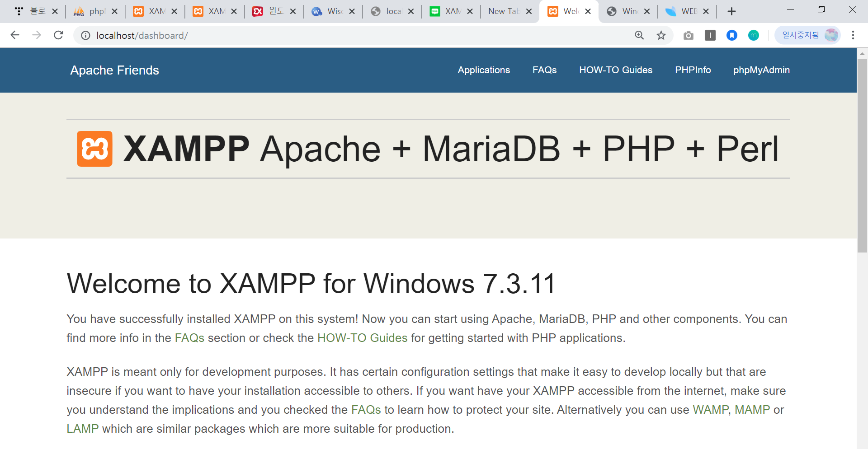Image resolution: width=868 pixels, height=449 pixels.
Task: Open the Chrome three-dot menu
Action: coord(853,35)
